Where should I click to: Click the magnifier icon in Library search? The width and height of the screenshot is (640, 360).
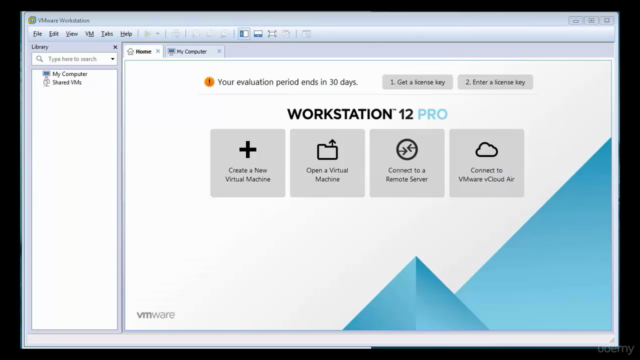coord(40,59)
